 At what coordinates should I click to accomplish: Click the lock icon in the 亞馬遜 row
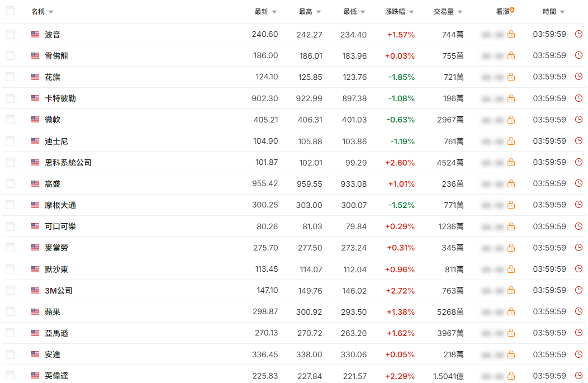click(x=511, y=333)
